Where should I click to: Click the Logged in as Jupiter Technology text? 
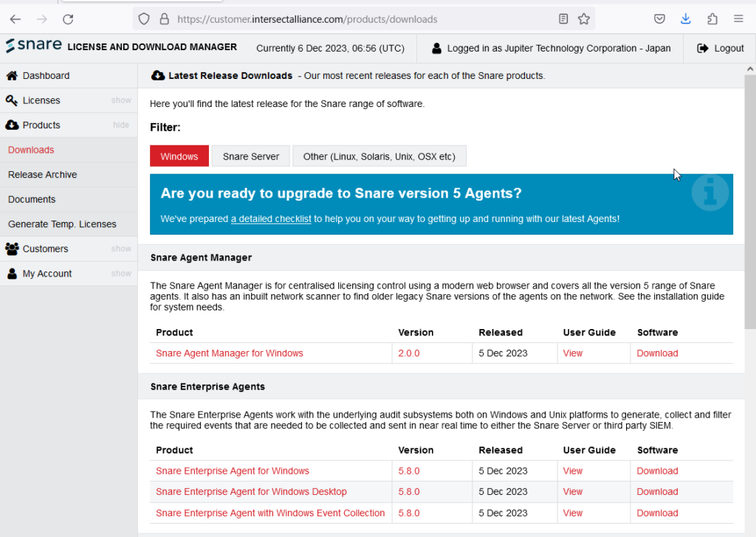(559, 48)
